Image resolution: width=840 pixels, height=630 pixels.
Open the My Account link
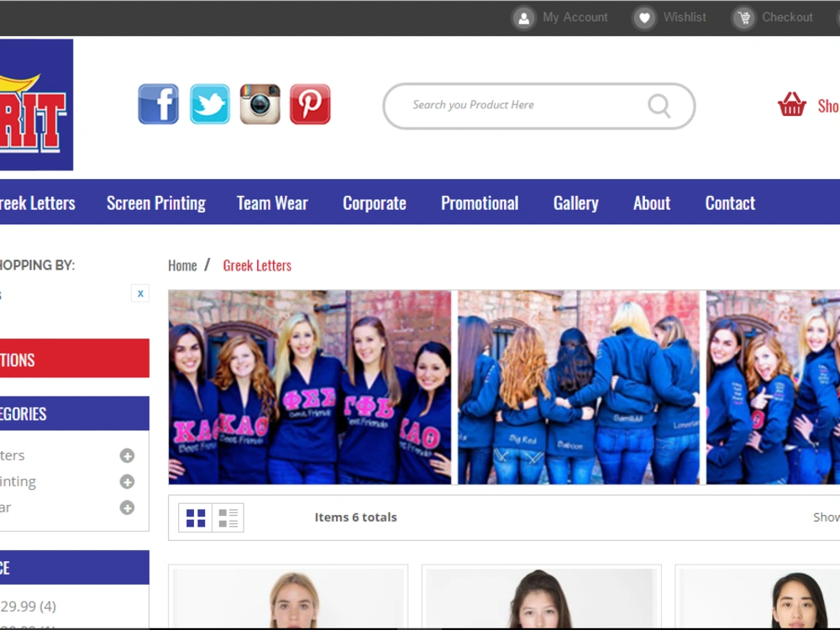click(575, 17)
